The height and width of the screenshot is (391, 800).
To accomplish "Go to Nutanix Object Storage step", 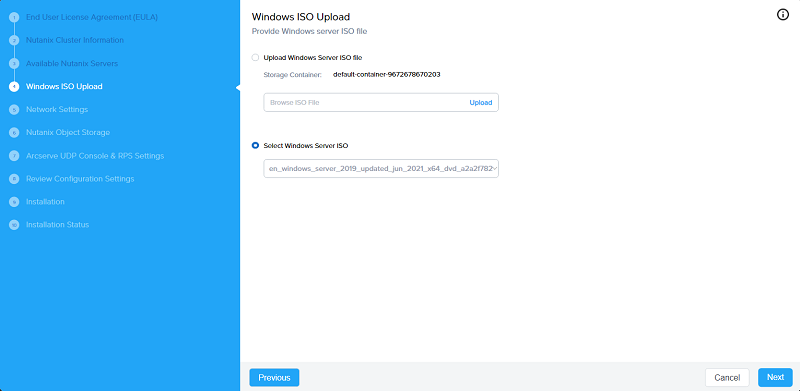I will click(68, 133).
